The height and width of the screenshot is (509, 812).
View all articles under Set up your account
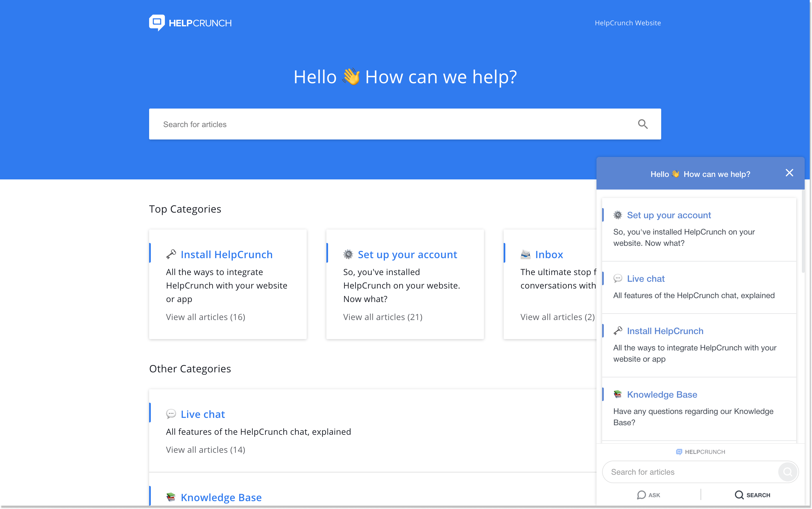pyautogui.click(x=383, y=317)
